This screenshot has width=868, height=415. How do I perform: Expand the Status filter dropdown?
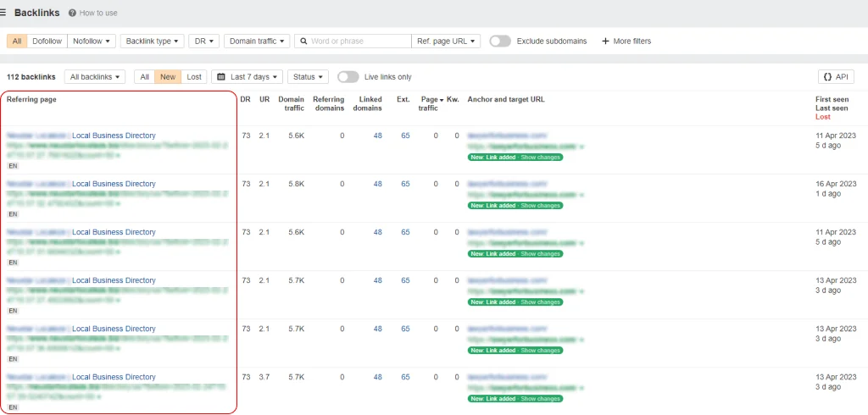[x=309, y=77]
